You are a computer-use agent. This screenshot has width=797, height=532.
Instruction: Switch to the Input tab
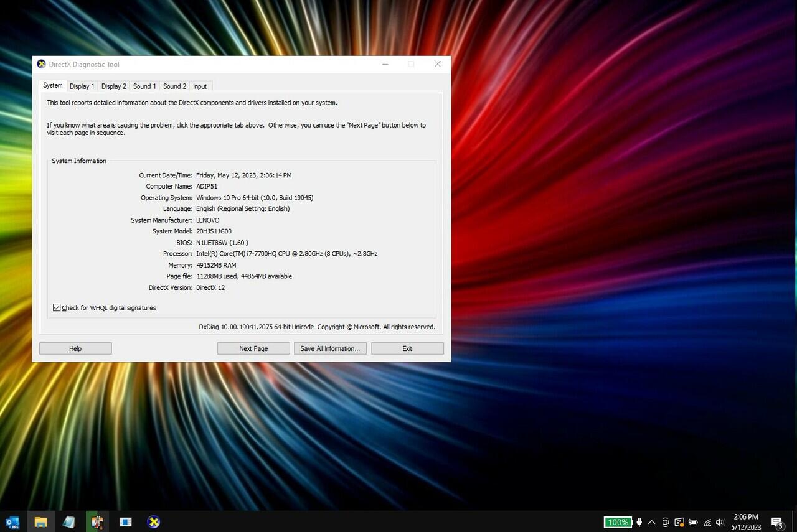tap(200, 86)
